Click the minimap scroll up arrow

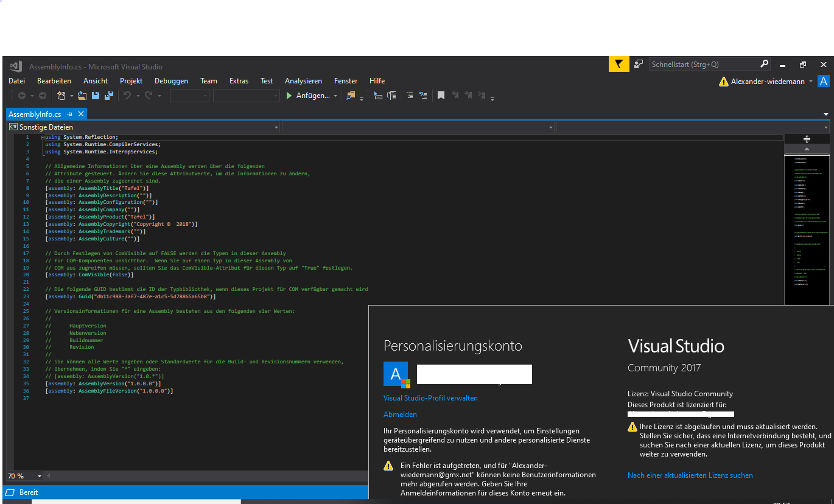point(807,149)
